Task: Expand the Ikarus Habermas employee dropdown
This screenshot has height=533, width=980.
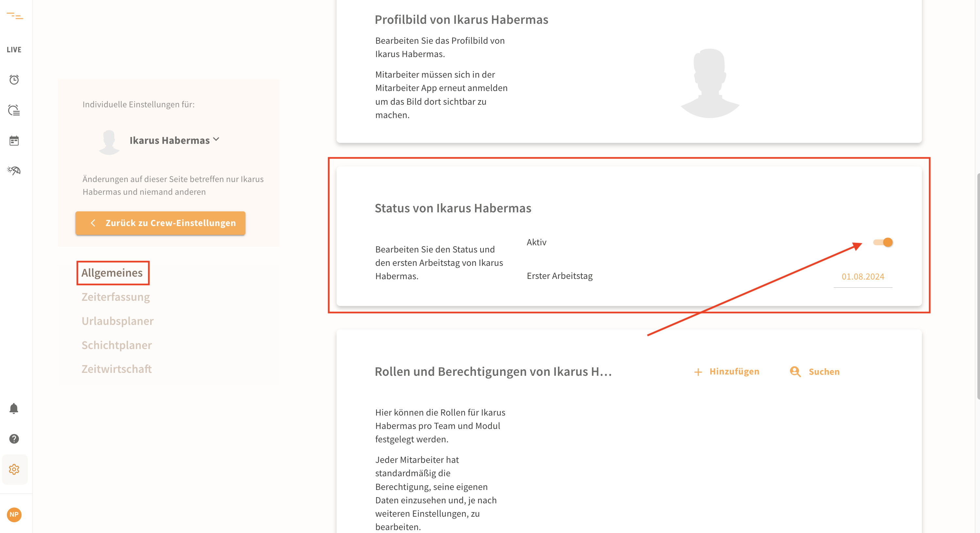Action: point(175,140)
